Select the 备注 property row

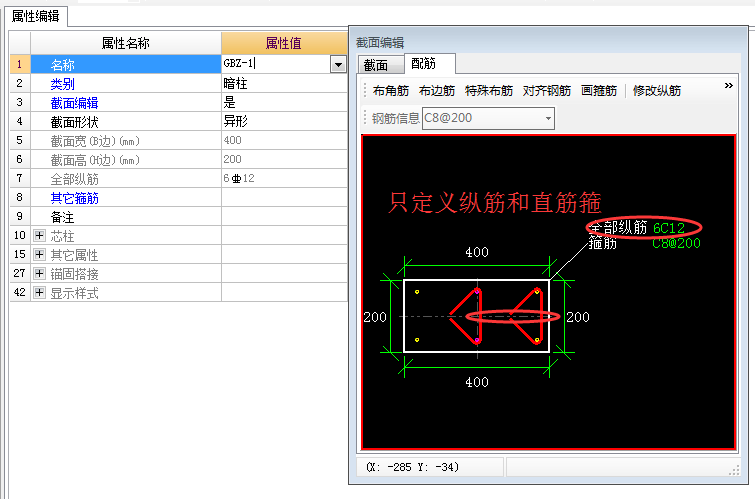coord(126,217)
